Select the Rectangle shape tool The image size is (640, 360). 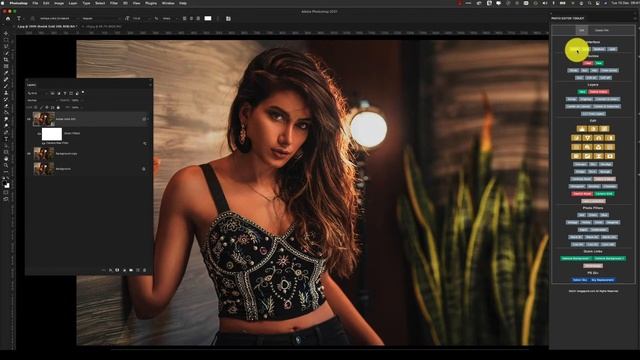pos(6,152)
